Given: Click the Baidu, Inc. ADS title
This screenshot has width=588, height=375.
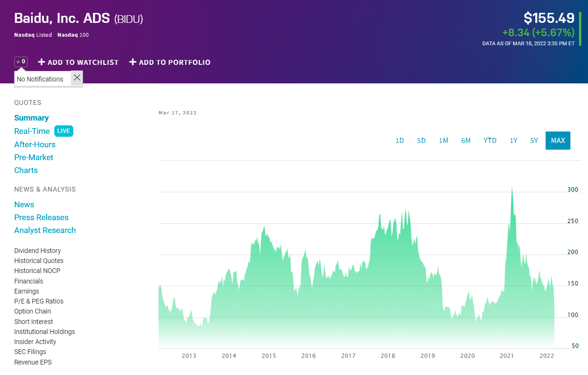Looking at the screenshot, I should pyautogui.click(x=62, y=19).
